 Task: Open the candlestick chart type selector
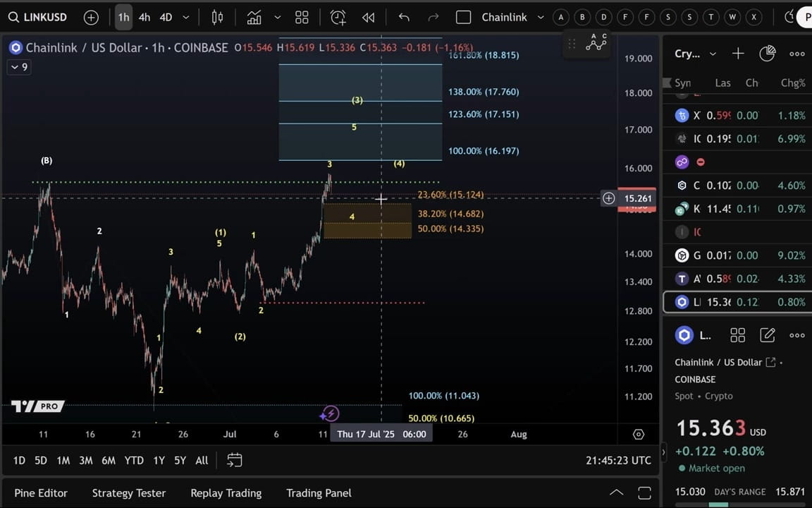(x=218, y=18)
